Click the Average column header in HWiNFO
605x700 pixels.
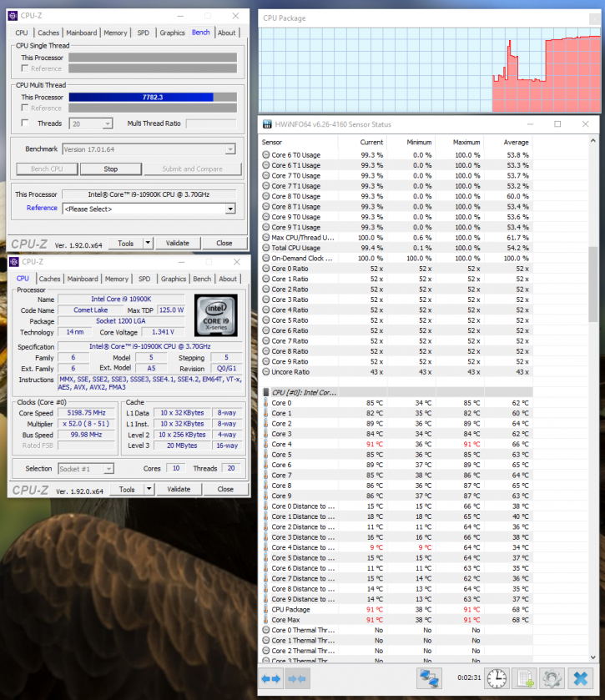(517, 142)
